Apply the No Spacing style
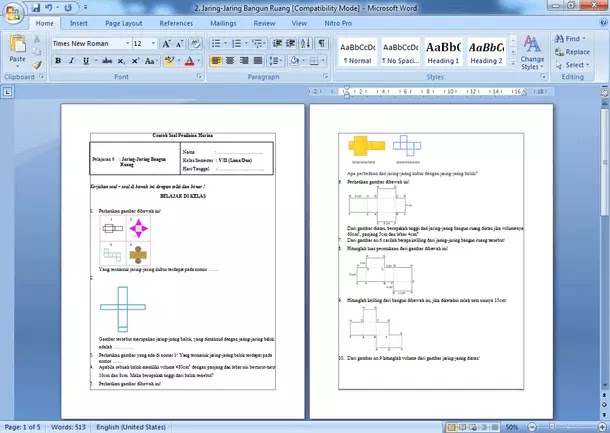 (400, 52)
